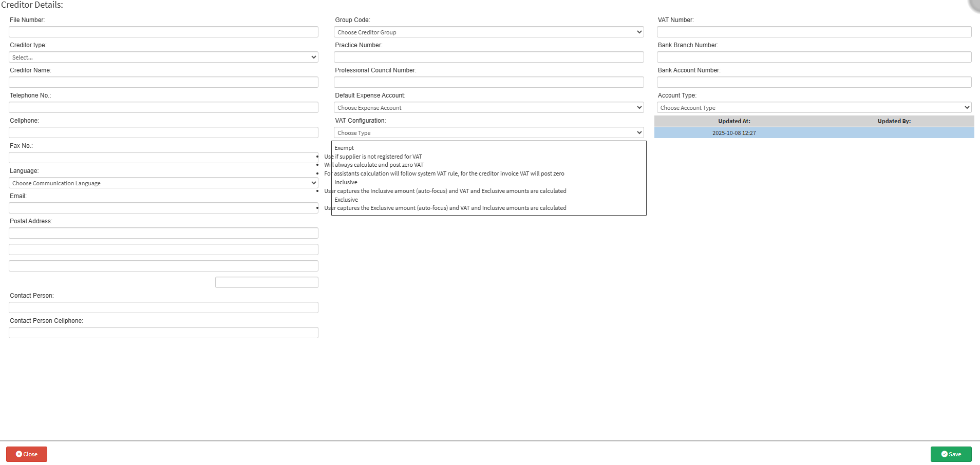980x465 pixels.
Task: Click the Bank Account Number field
Action: click(814, 82)
